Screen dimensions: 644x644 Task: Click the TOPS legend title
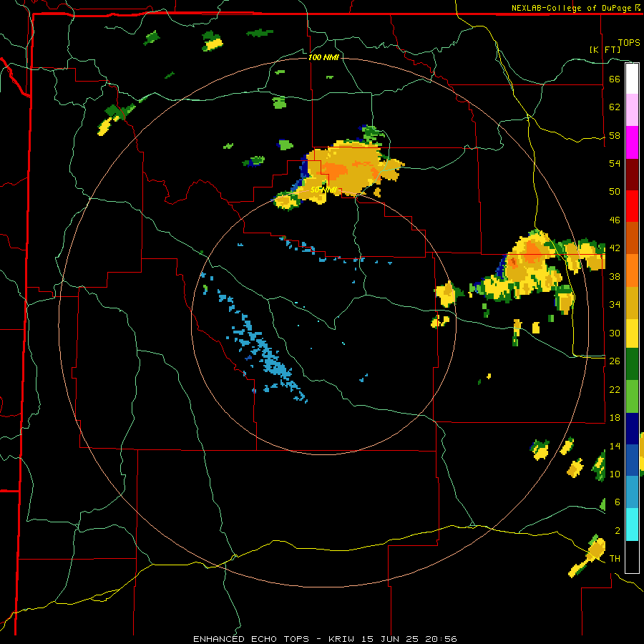click(x=629, y=42)
